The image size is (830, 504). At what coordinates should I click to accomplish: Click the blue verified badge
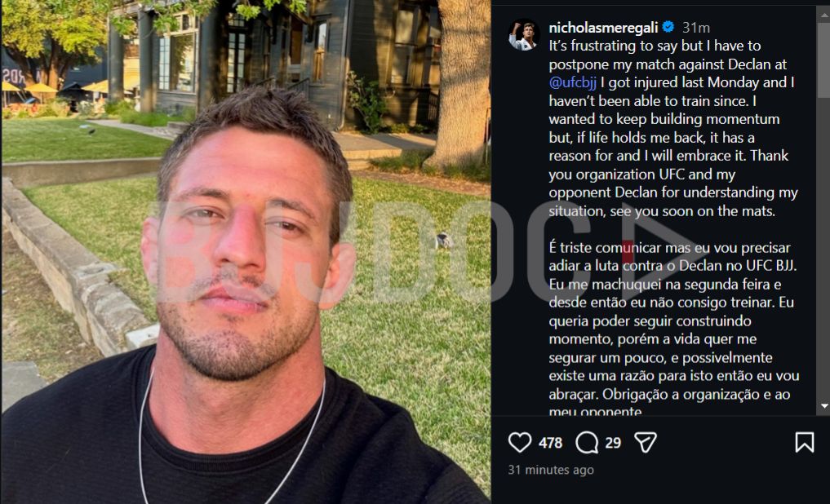(x=668, y=26)
